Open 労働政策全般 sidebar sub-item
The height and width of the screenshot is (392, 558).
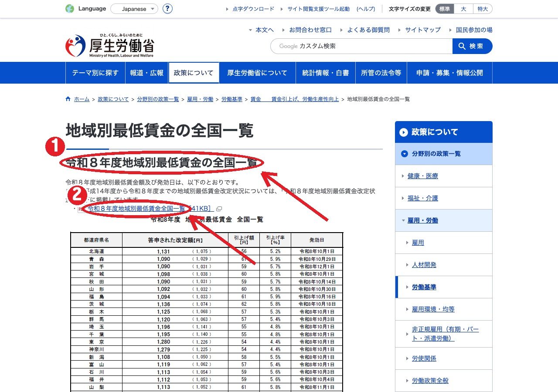[x=444, y=381]
